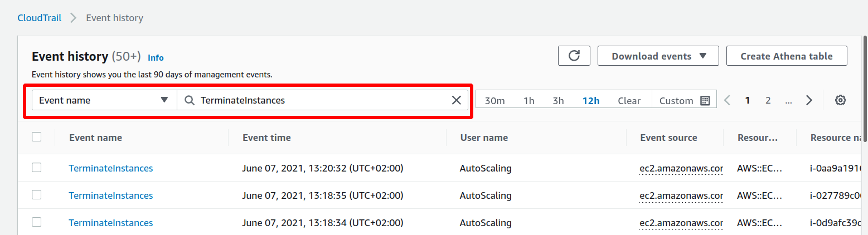Viewport: 868px width, 235px height.
Task: Open the Info link beside Event history
Action: 156,57
